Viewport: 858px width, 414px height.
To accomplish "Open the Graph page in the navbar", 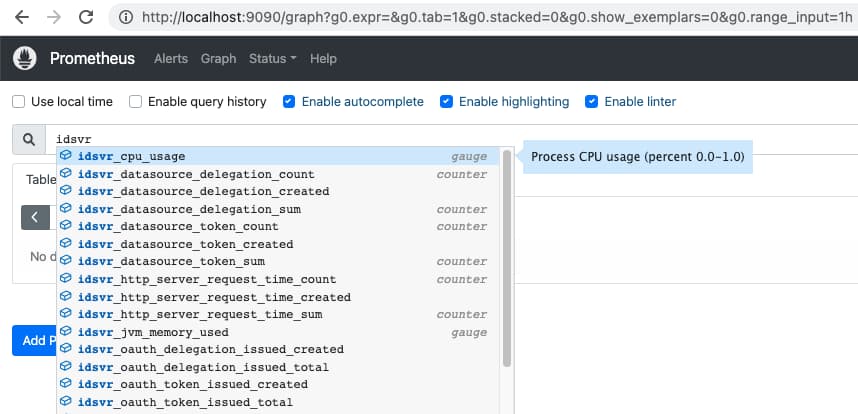I will coord(218,59).
